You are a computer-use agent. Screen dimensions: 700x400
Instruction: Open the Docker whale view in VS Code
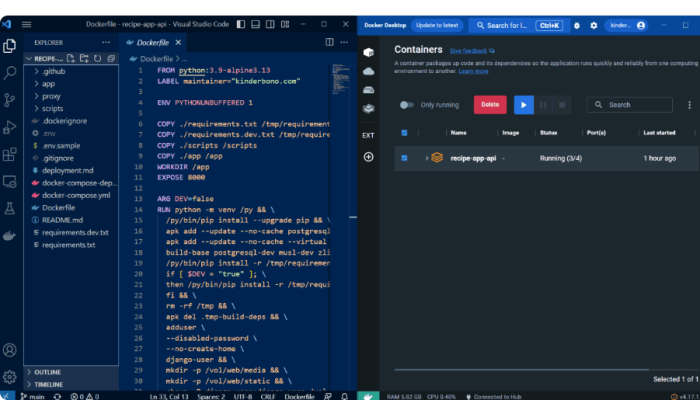click(x=9, y=236)
